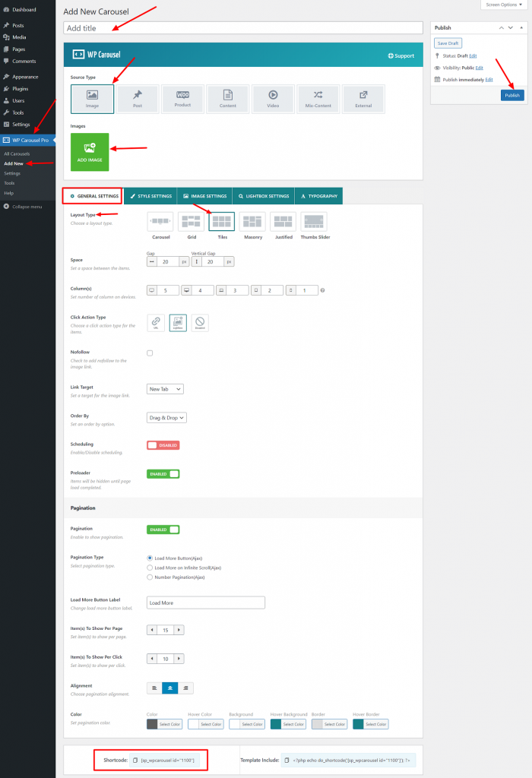Click the blue Publish button
The height and width of the screenshot is (778, 532).
tap(512, 95)
